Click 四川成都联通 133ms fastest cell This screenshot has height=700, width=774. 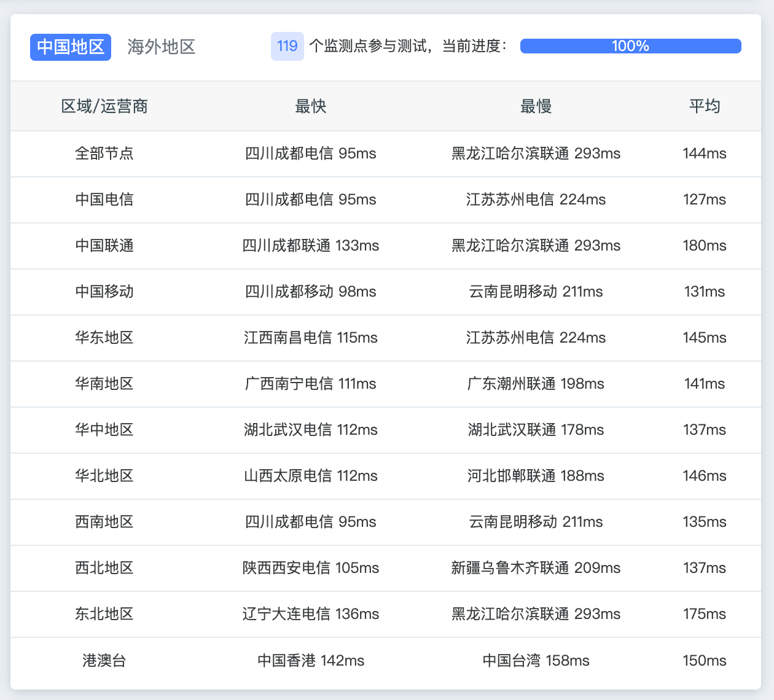pos(311,245)
